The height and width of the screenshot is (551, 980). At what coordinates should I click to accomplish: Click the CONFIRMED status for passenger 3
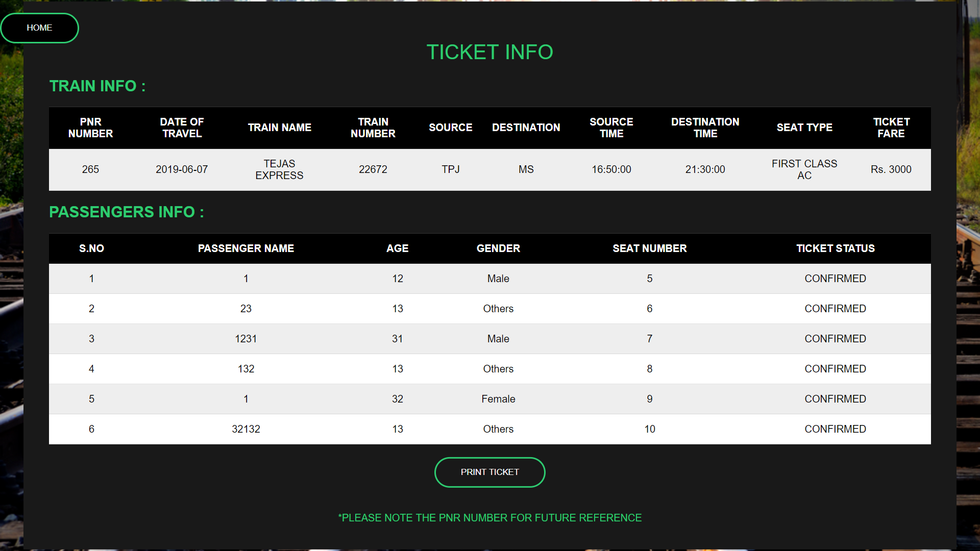(836, 338)
